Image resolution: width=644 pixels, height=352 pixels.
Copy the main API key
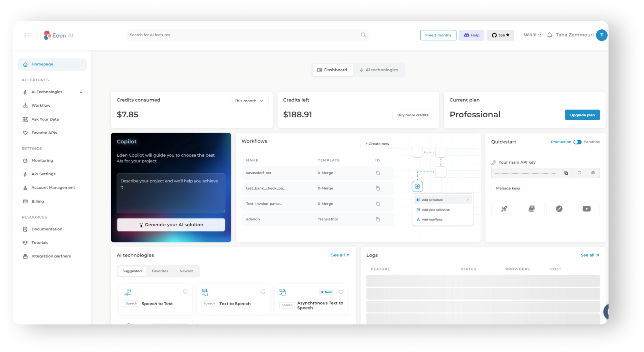coord(566,173)
